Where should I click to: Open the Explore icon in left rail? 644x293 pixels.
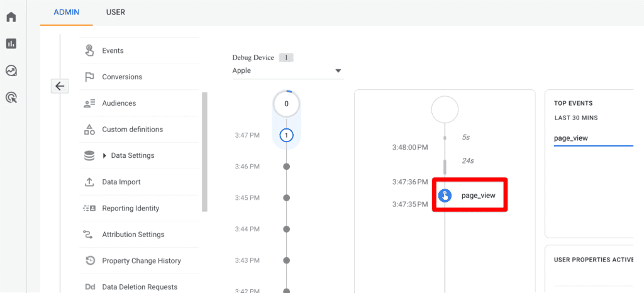[11, 70]
